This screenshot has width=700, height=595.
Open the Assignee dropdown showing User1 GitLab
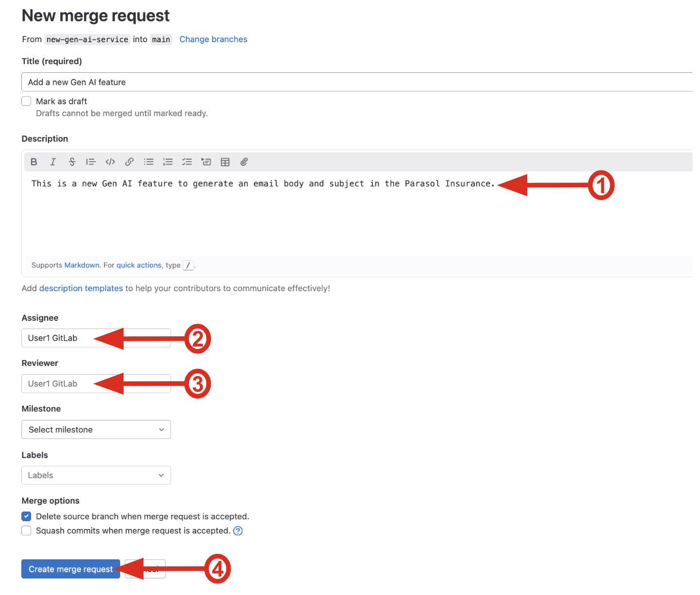tap(58, 338)
